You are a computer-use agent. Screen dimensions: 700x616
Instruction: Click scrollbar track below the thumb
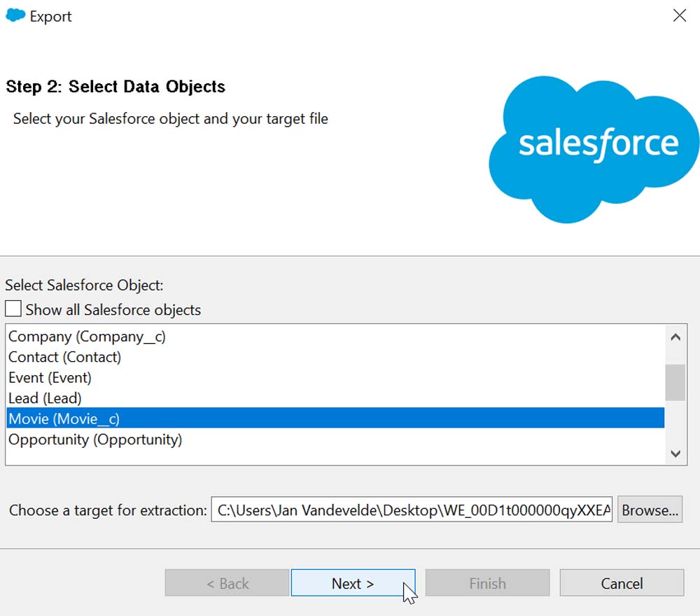[x=675, y=423]
